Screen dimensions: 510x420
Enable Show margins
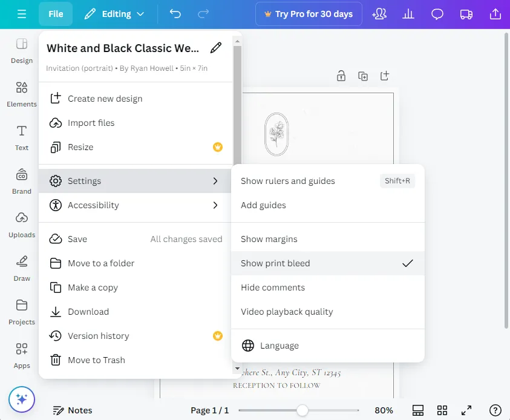[x=269, y=239]
